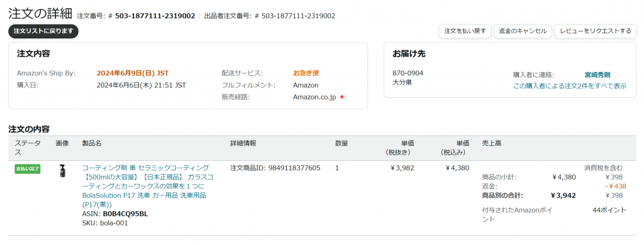Click the 支払い完了 status badge

click(x=28, y=168)
